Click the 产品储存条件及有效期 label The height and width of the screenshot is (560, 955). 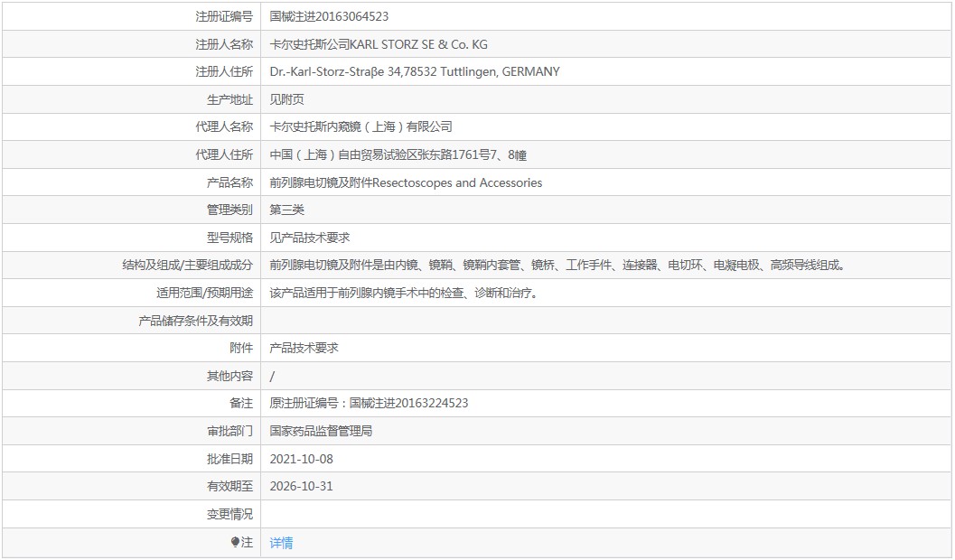(x=195, y=321)
